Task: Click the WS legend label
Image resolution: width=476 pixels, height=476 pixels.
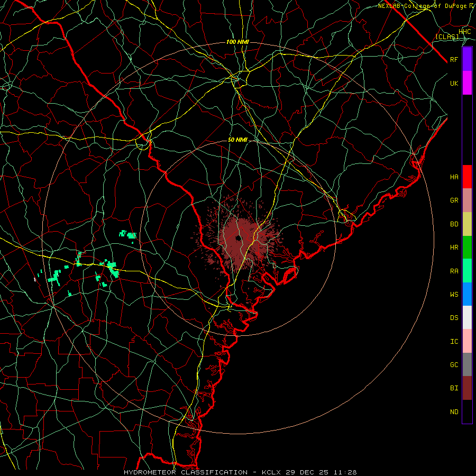Action: coord(454,294)
